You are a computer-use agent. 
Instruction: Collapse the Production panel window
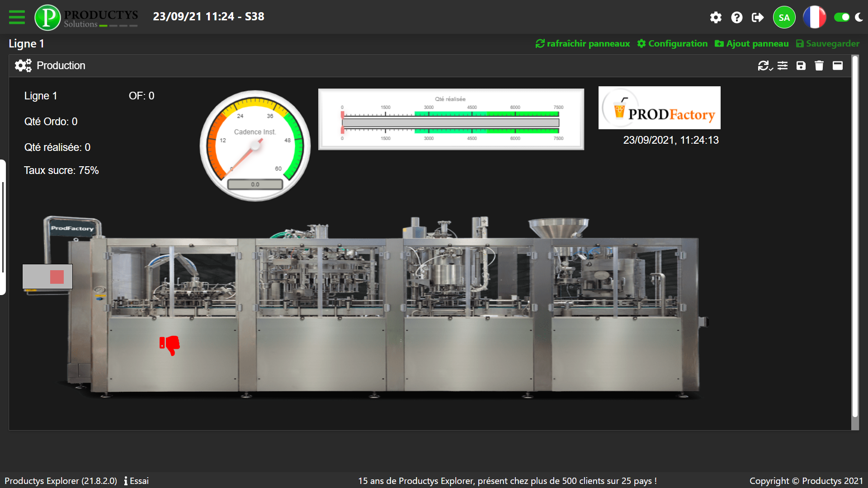(x=838, y=66)
